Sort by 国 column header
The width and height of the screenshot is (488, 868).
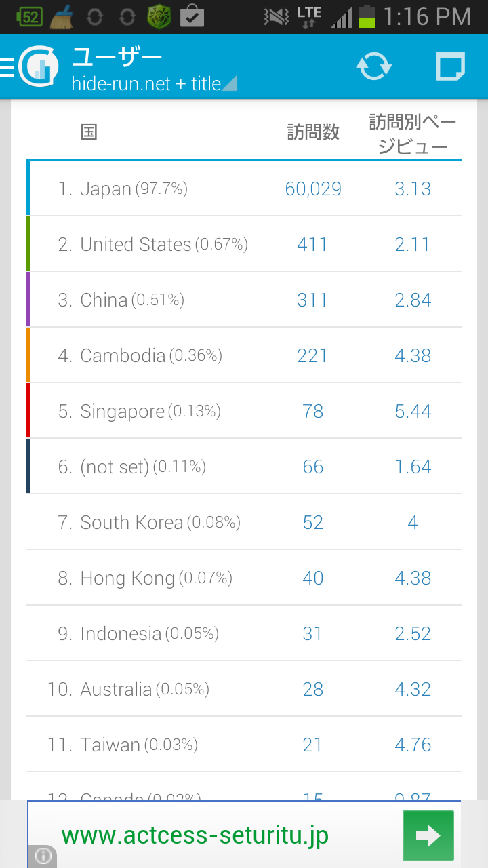89,132
